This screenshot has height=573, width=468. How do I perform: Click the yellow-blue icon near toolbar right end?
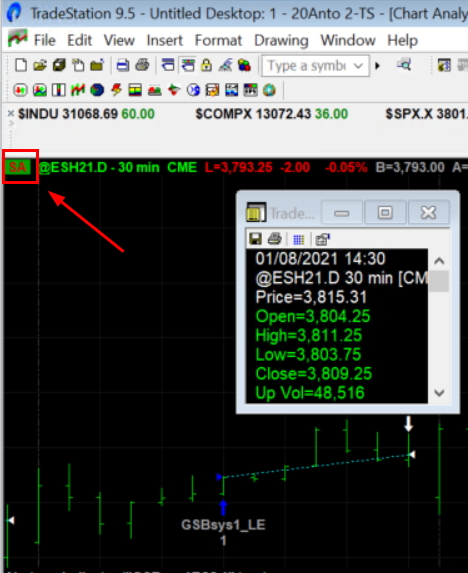pos(444,66)
